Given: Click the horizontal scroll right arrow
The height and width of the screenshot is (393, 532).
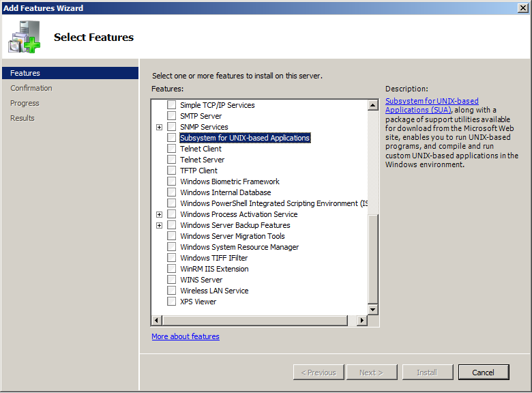Looking at the screenshot, I should (x=362, y=321).
